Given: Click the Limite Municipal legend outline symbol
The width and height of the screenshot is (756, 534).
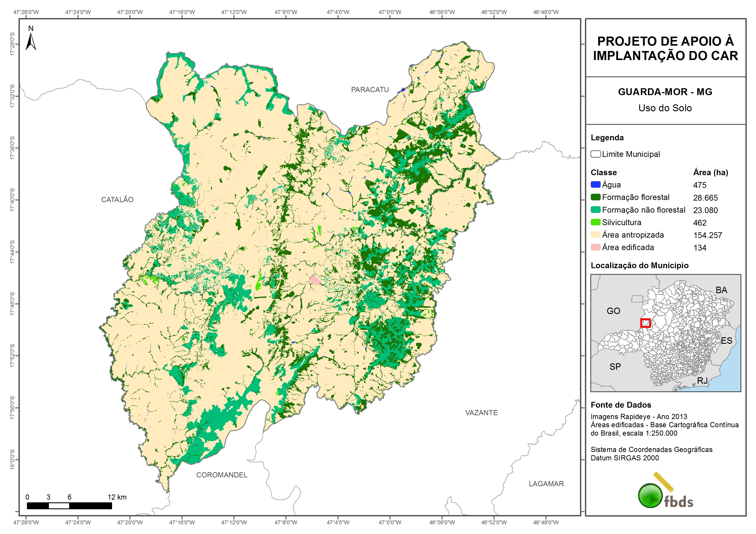Looking at the screenshot, I should pyautogui.click(x=595, y=154).
